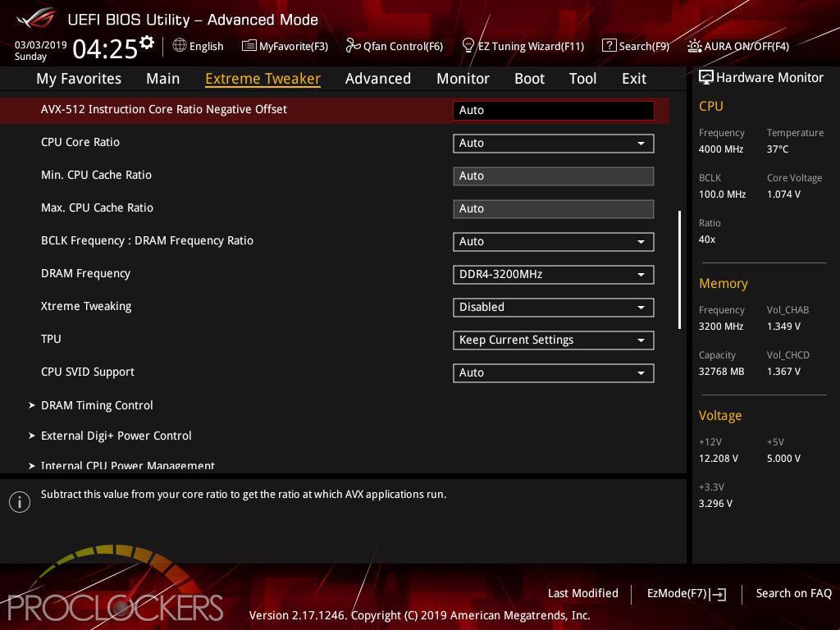Click the 03/03/2019 date text
Image resolution: width=840 pixels, height=630 pixels.
tap(41, 45)
